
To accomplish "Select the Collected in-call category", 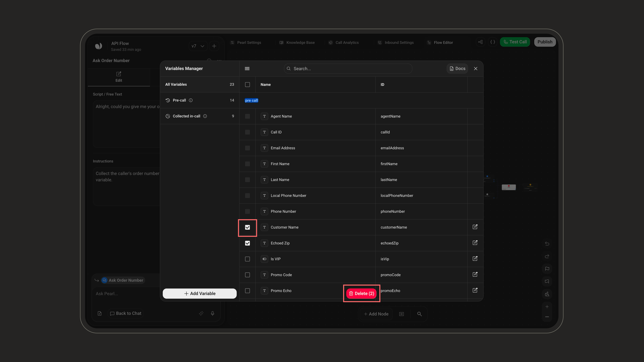I will 199,116.
